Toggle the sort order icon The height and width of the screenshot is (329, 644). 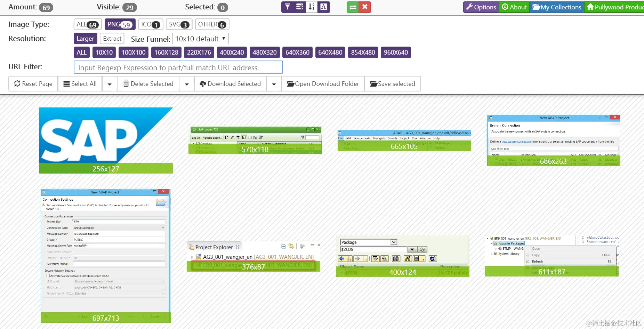coord(312,7)
